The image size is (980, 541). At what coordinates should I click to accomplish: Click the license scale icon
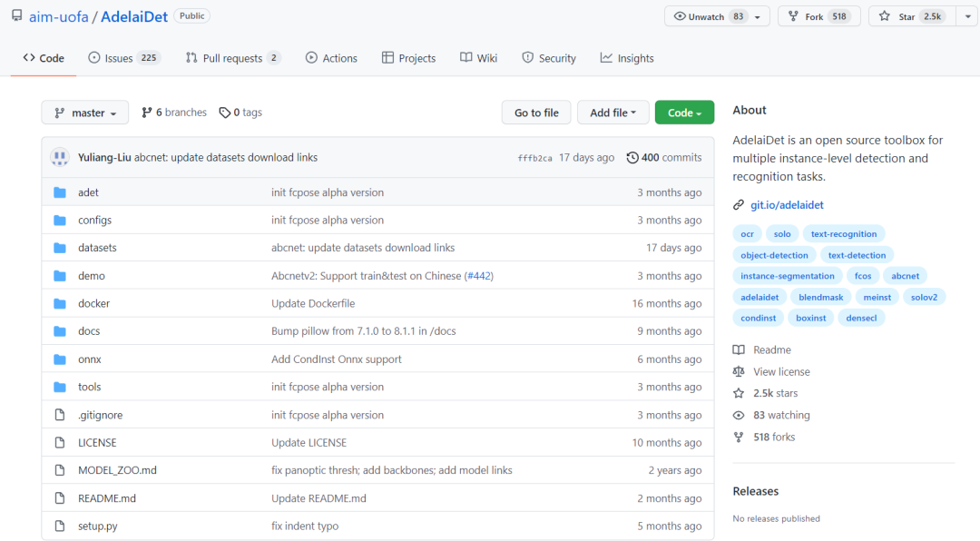click(x=739, y=371)
